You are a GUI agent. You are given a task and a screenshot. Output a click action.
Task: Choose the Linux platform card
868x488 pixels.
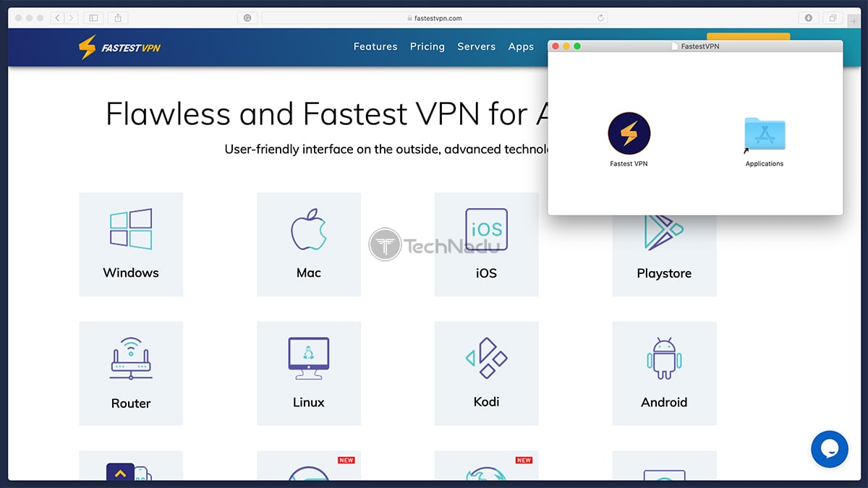(x=309, y=373)
